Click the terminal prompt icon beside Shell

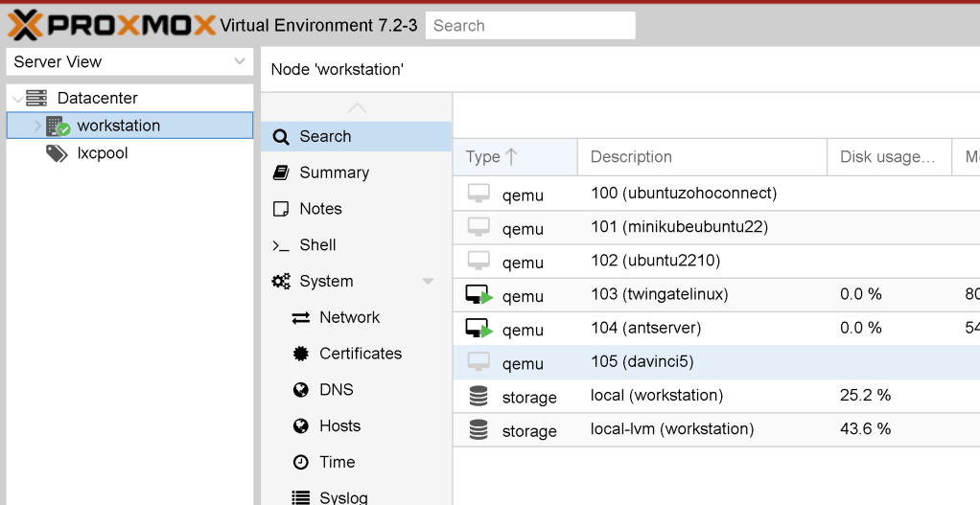281,246
